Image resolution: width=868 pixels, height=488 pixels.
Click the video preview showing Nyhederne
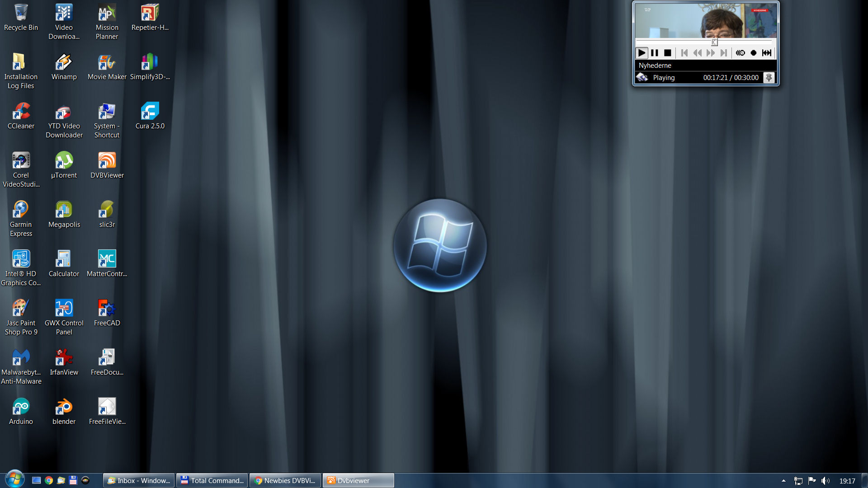[705, 21]
